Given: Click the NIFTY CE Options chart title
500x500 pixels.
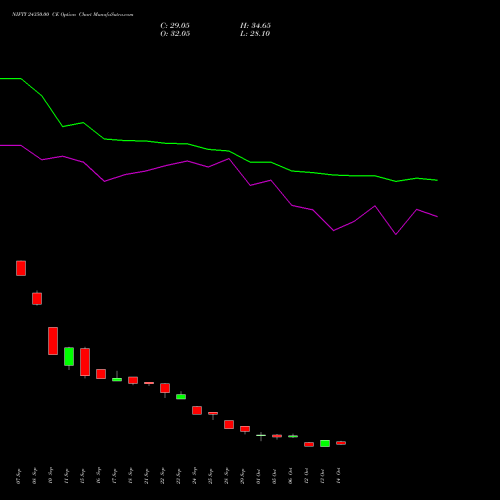Looking at the screenshot, I should [x=73, y=15].
